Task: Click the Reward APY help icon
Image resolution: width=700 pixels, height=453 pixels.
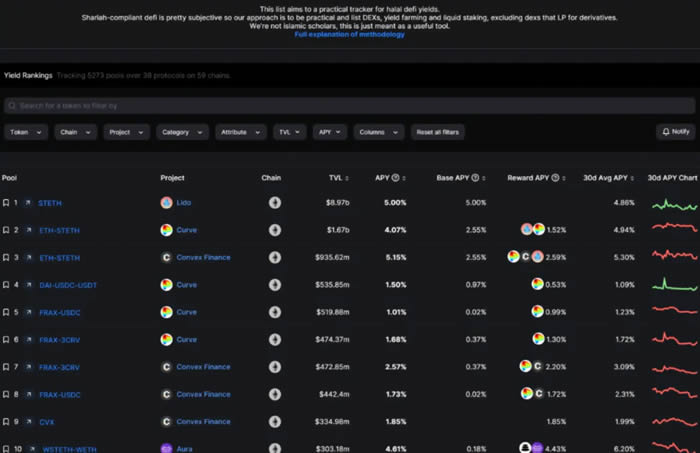Action: pyautogui.click(x=555, y=178)
